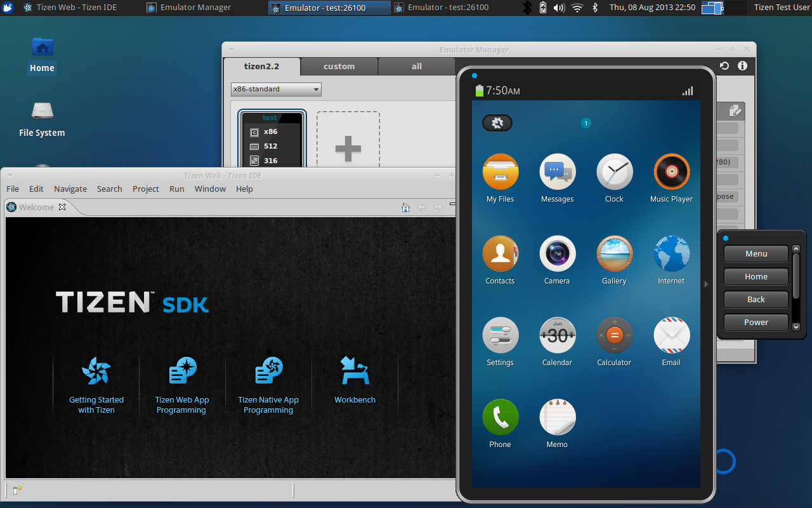Open the Email app envelope icon
Image resolution: width=812 pixels, height=508 pixels.
coord(672,336)
